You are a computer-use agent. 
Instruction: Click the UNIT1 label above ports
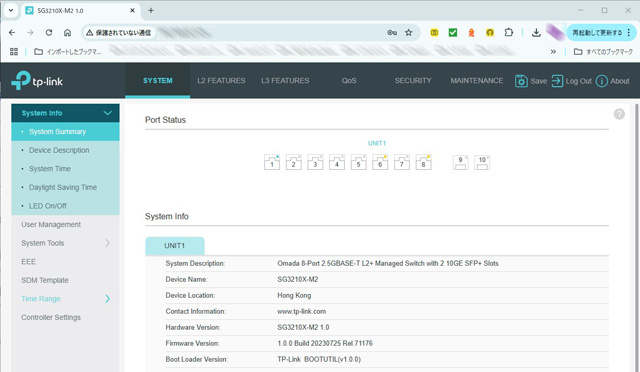coord(377,143)
